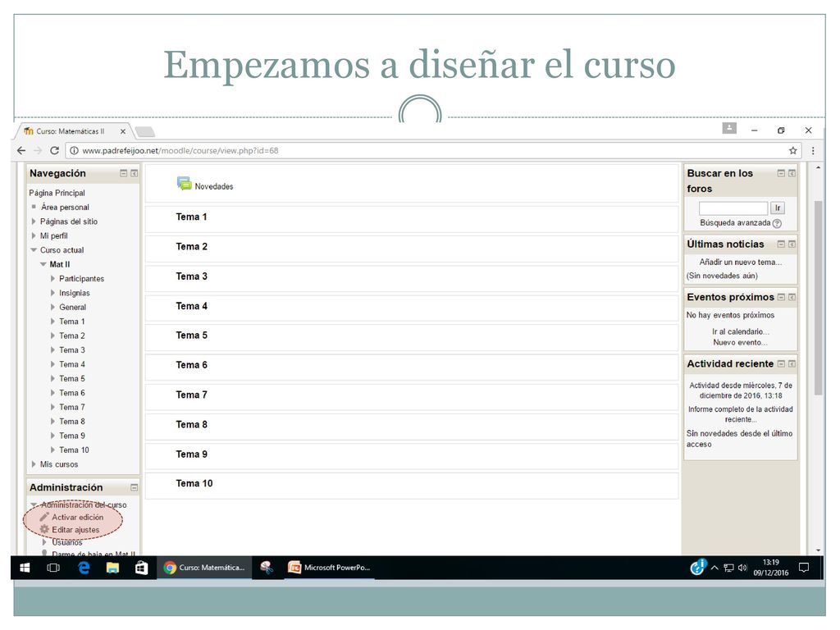Click Activar edición in Administración

78,517
